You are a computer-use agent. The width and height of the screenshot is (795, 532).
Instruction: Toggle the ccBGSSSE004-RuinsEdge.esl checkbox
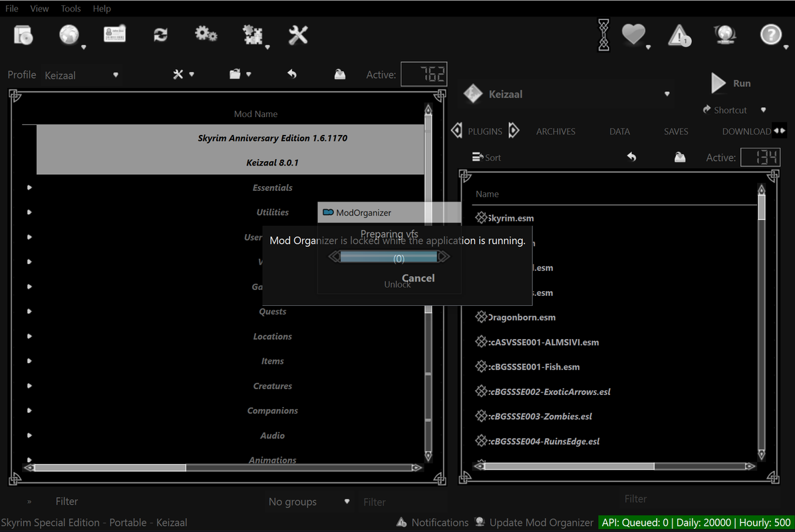pyautogui.click(x=481, y=441)
